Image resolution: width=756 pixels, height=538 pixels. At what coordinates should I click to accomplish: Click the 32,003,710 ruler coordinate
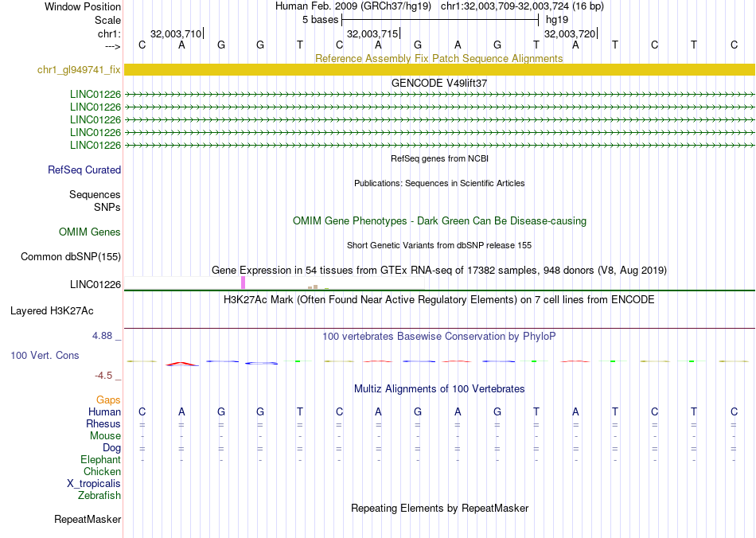[176, 33]
